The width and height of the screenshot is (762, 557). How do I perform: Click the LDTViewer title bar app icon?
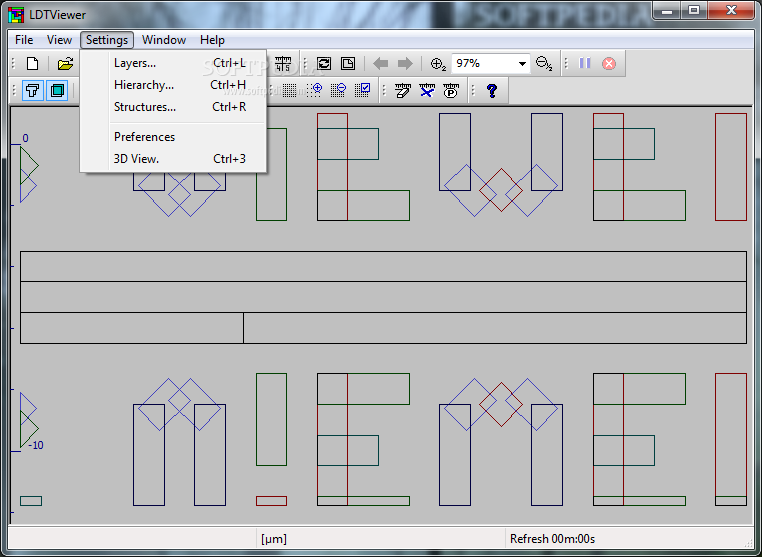(x=16, y=15)
